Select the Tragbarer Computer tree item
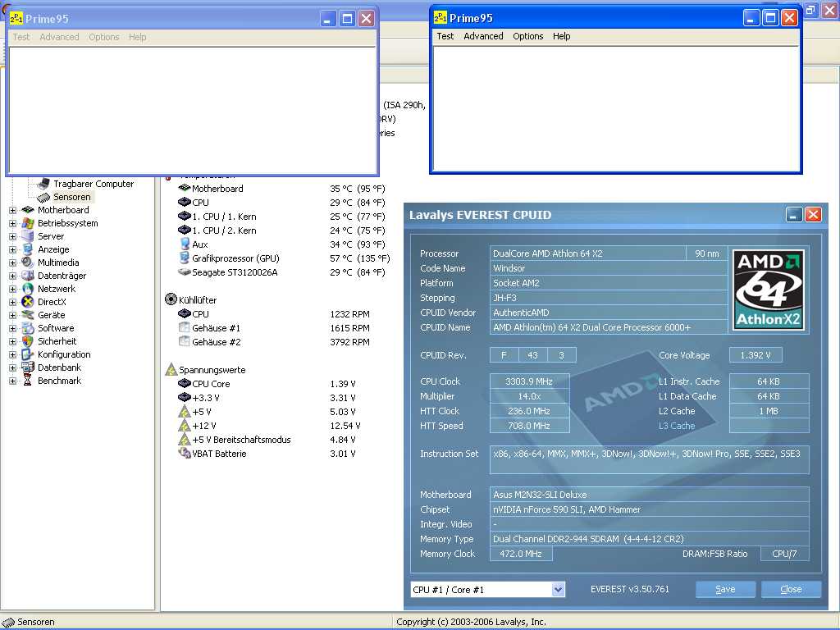840x630 pixels. (94, 184)
